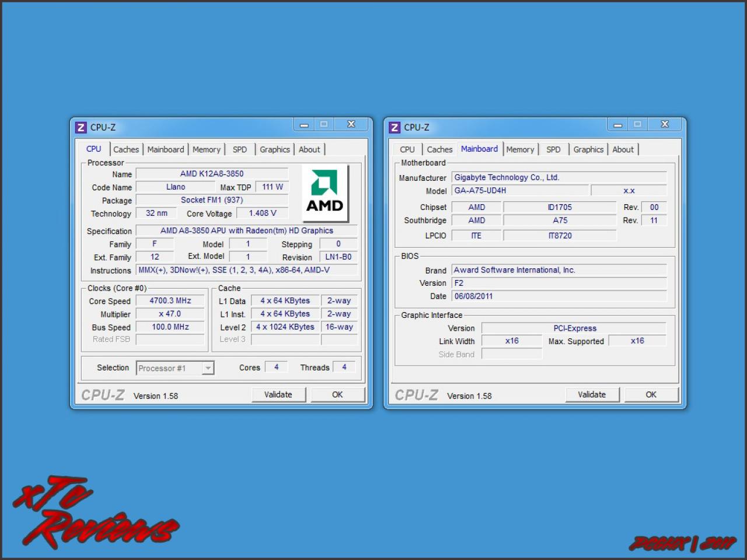Click the IT8720 LPCIO value
Viewport: 747px width, 560px height.
pos(560,236)
